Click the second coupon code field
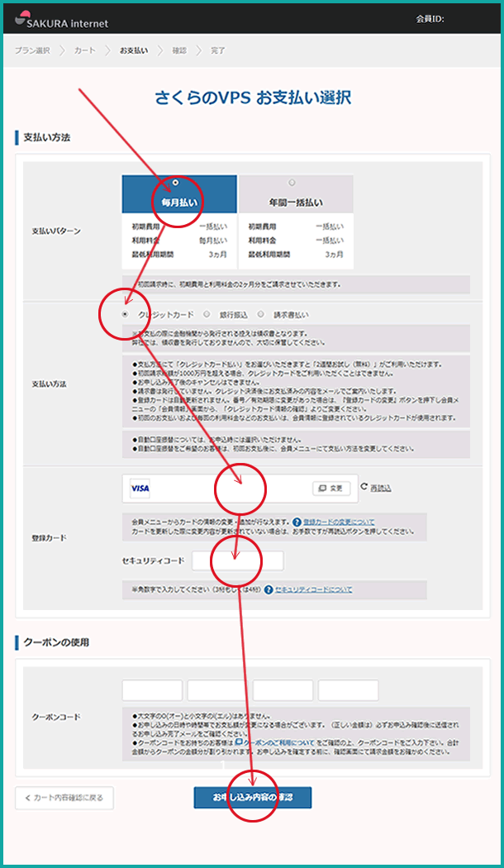Viewport: 504px width, 868px height. (x=217, y=690)
